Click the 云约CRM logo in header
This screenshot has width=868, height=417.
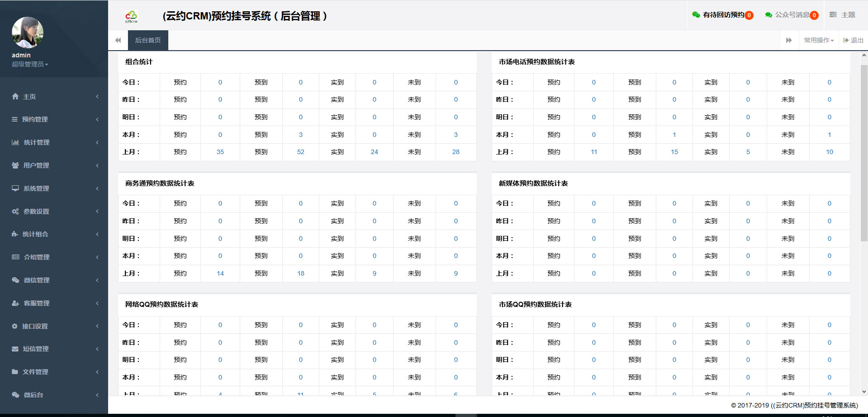click(x=131, y=16)
